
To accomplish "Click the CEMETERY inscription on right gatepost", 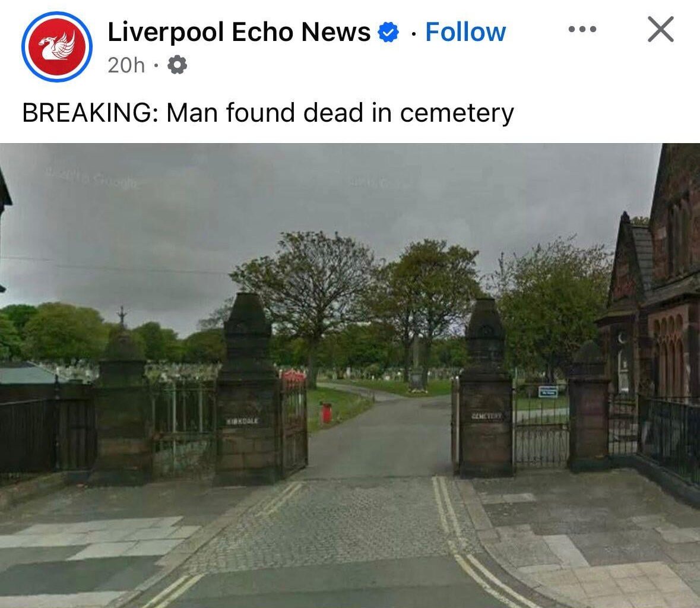I will point(487,416).
